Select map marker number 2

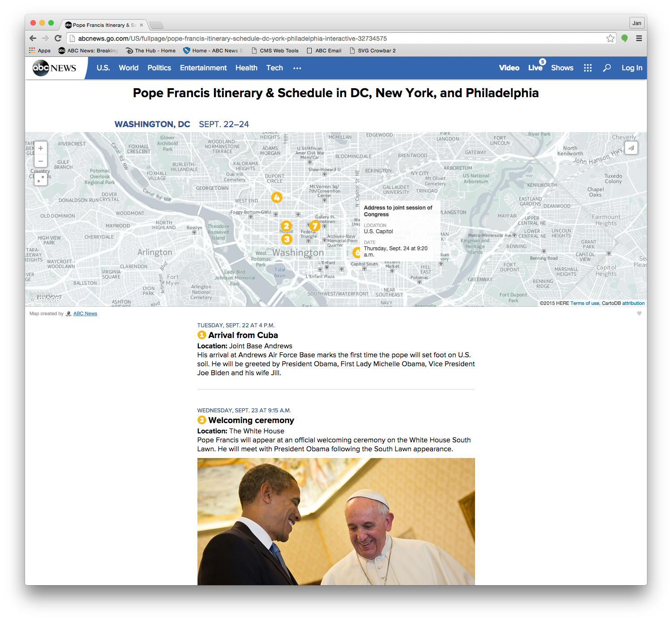(x=286, y=226)
